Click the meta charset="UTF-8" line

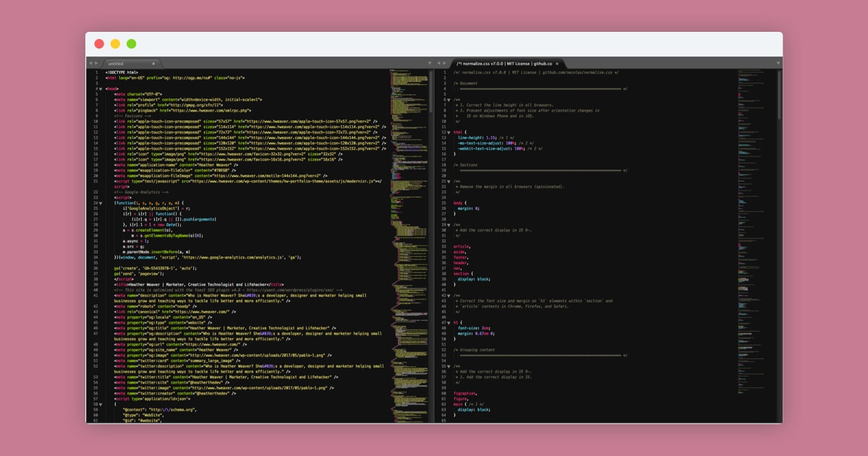coord(138,94)
